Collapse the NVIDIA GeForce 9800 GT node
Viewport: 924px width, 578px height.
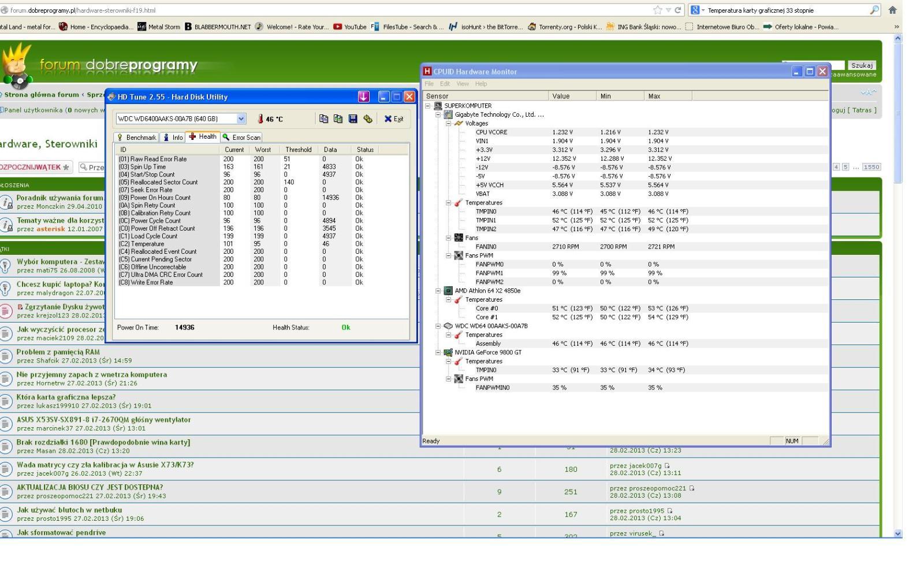click(438, 352)
